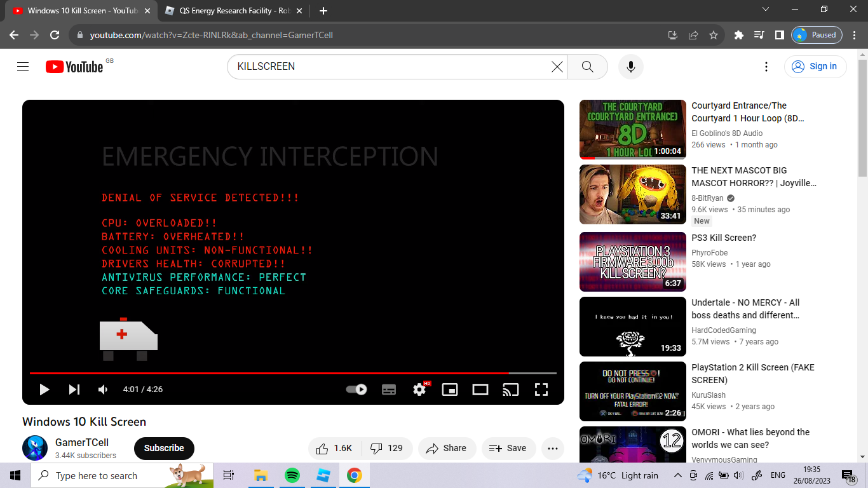Toggle the autoplay switch
Screen dimensions: 868x488
pyautogui.click(x=356, y=390)
